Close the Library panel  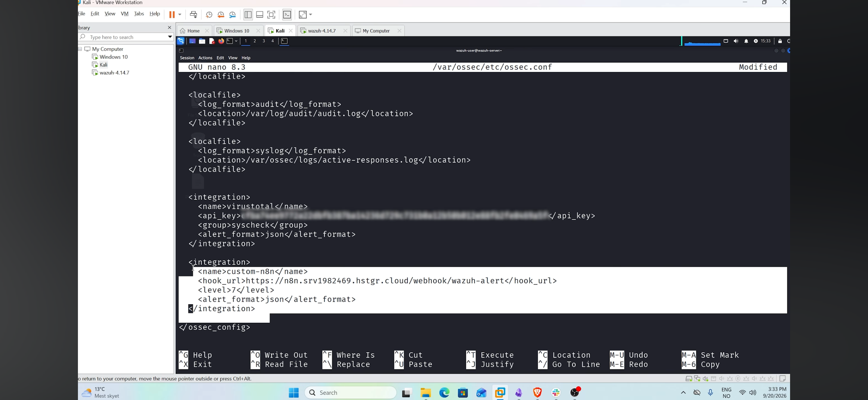(x=170, y=28)
